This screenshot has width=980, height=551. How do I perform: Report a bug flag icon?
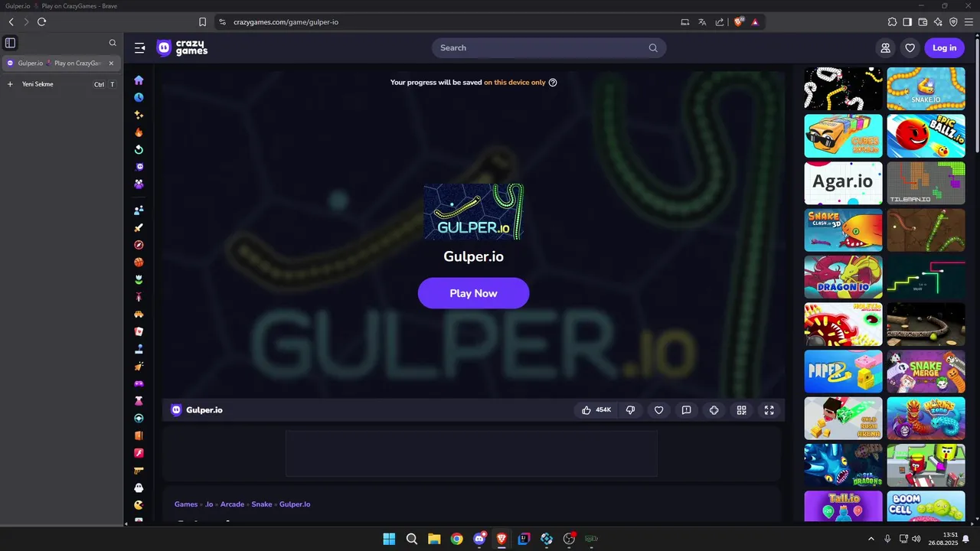click(686, 410)
